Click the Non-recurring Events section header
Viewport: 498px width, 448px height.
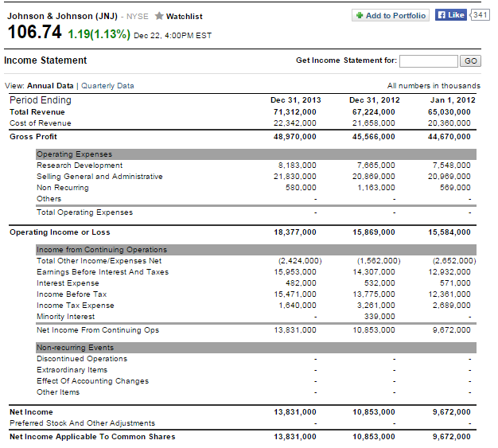coord(256,348)
